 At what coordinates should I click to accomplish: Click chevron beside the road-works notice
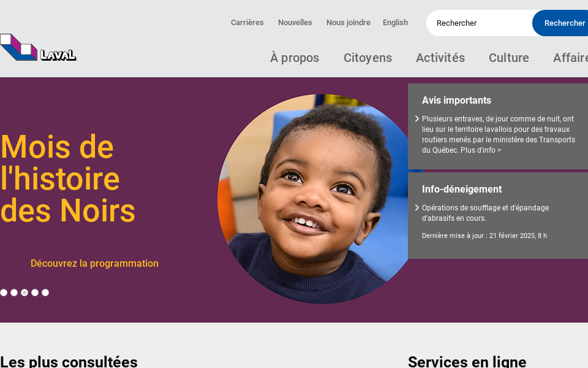tap(417, 118)
